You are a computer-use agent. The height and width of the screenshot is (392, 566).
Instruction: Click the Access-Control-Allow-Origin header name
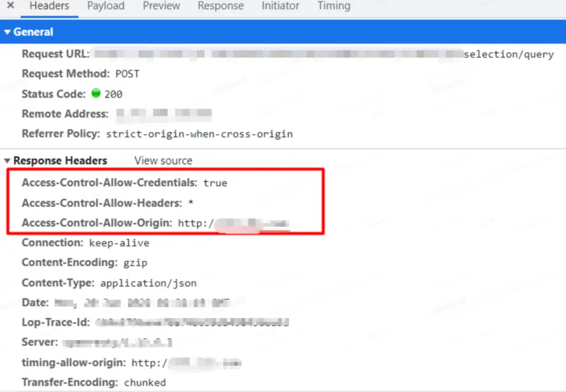click(97, 223)
